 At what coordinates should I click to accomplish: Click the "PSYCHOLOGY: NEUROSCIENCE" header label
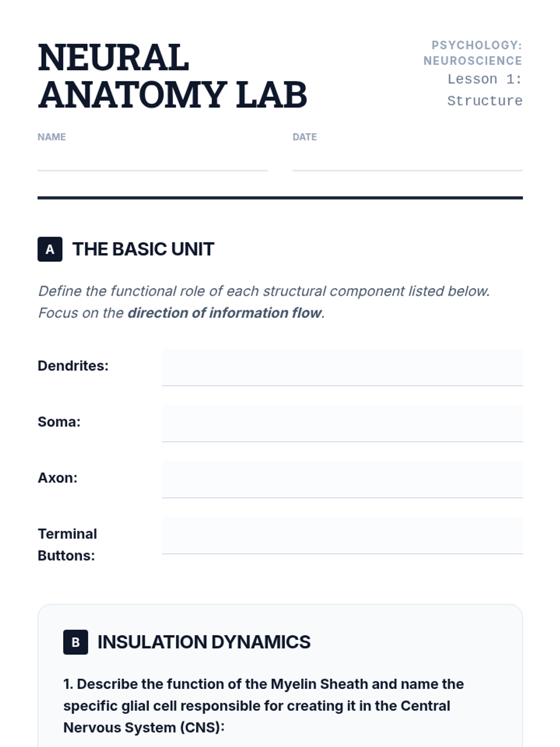472,53
